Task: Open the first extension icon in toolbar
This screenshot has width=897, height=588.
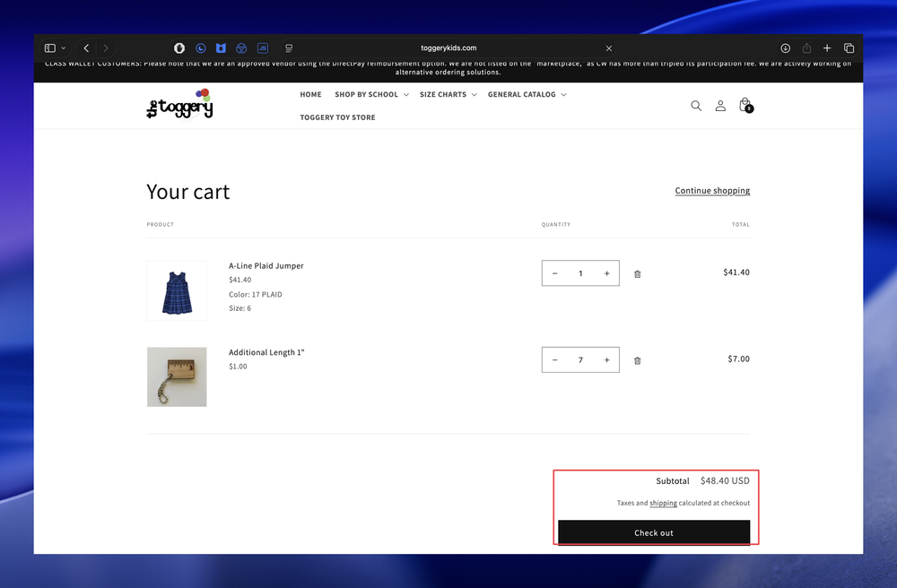Action: [x=179, y=48]
